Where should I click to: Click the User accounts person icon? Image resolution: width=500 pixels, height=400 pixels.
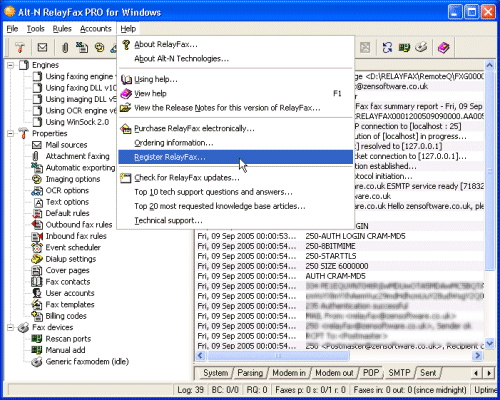click(37, 293)
